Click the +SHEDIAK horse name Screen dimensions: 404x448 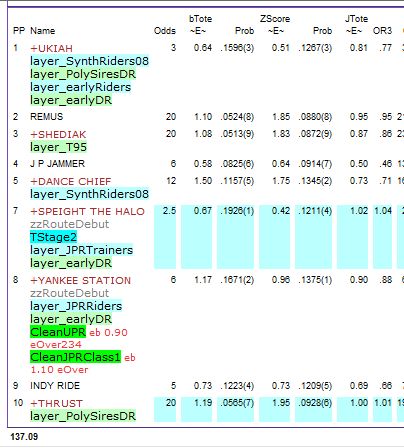(58, 134)
